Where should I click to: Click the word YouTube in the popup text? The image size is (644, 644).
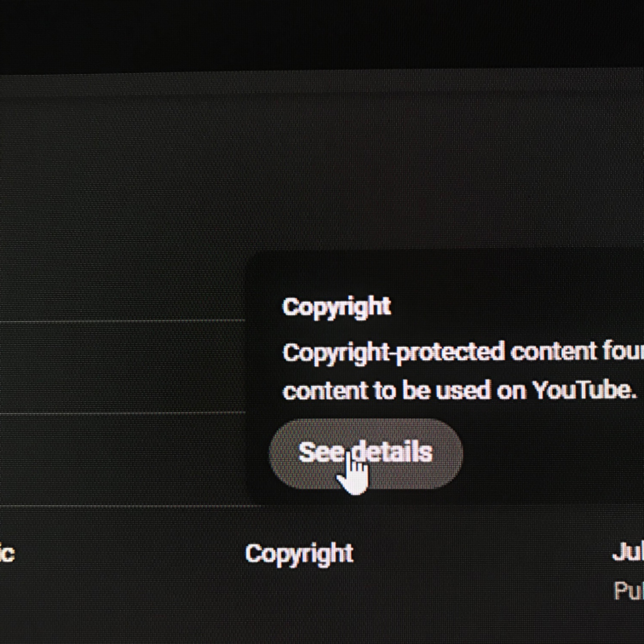point(584,390)
